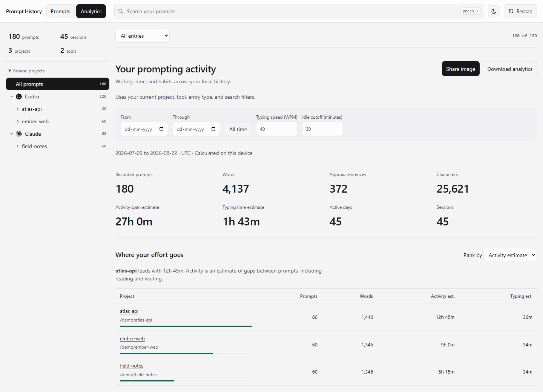543x392 pixels.
Task: Click the Typing speed WPM input
Action: coord(277,129)
